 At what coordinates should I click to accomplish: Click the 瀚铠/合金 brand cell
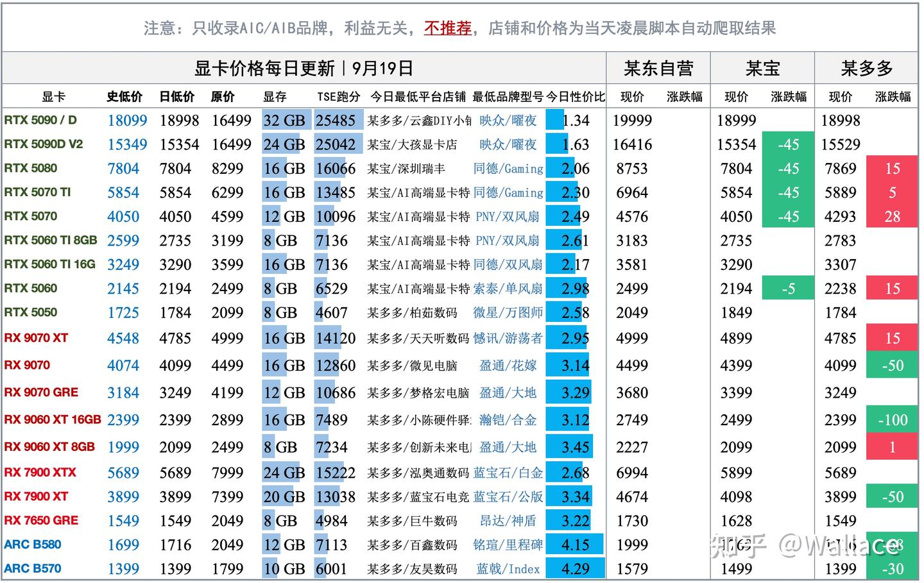[x=508, y=420]
